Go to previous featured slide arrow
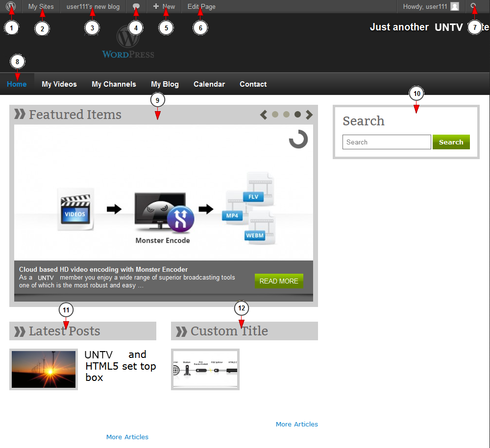The image size is (490, 448). coord(264,115)
